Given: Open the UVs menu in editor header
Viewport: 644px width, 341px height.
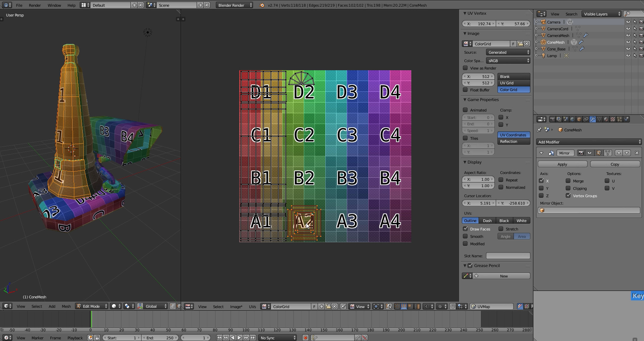Looking at the screenshot, I should coord(252,306).
